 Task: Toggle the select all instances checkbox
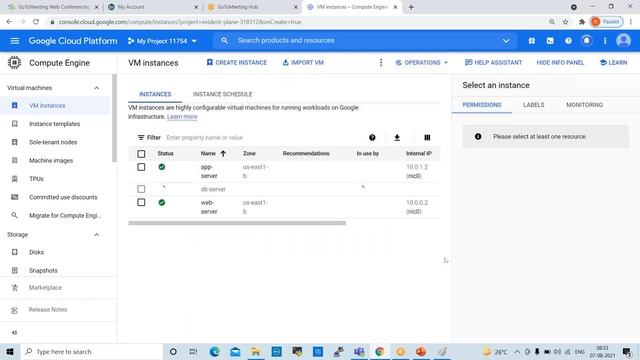pos(141,154)
